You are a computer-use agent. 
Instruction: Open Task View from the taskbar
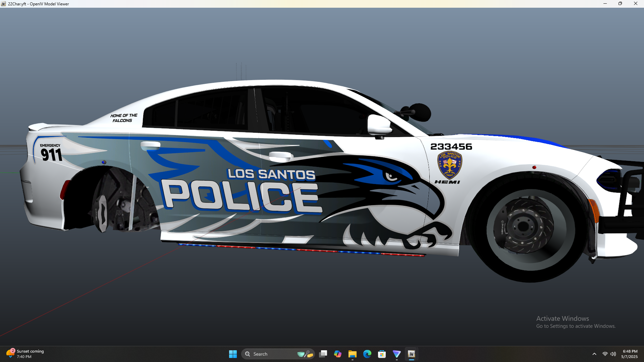pos(323,354)
